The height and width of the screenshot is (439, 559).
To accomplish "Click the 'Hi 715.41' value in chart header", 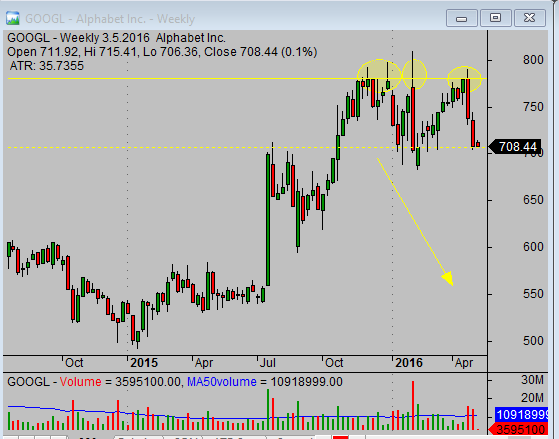I will click(111, 52).
